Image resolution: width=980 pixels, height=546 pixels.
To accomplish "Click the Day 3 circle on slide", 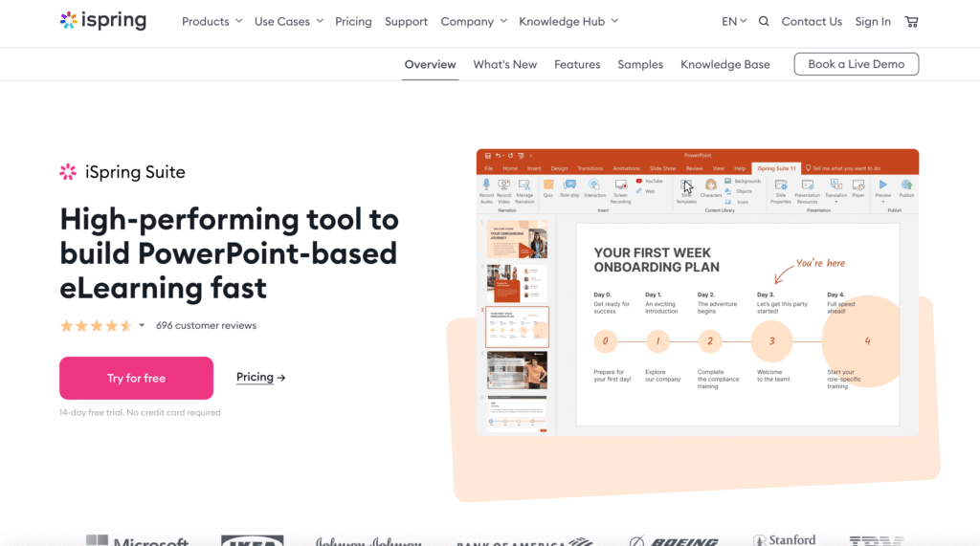I will coord(772,341).
